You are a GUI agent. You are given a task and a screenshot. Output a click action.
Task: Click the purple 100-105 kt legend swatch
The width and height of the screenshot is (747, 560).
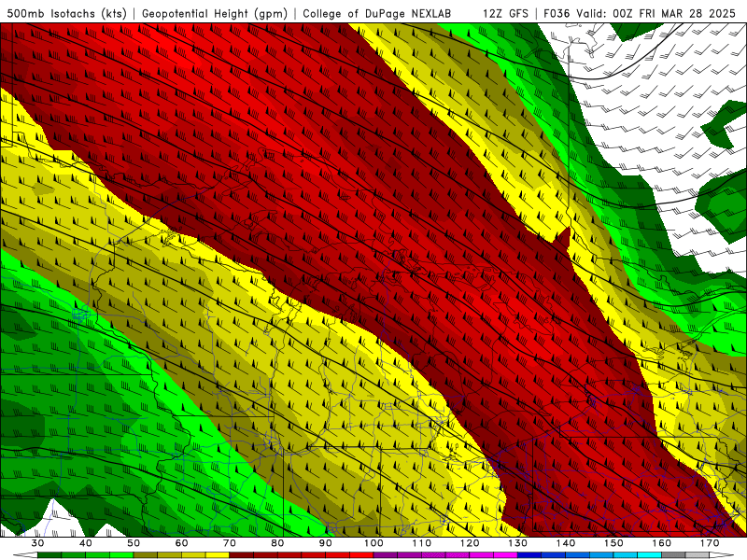pyautogui.click(x=386, y=555)
